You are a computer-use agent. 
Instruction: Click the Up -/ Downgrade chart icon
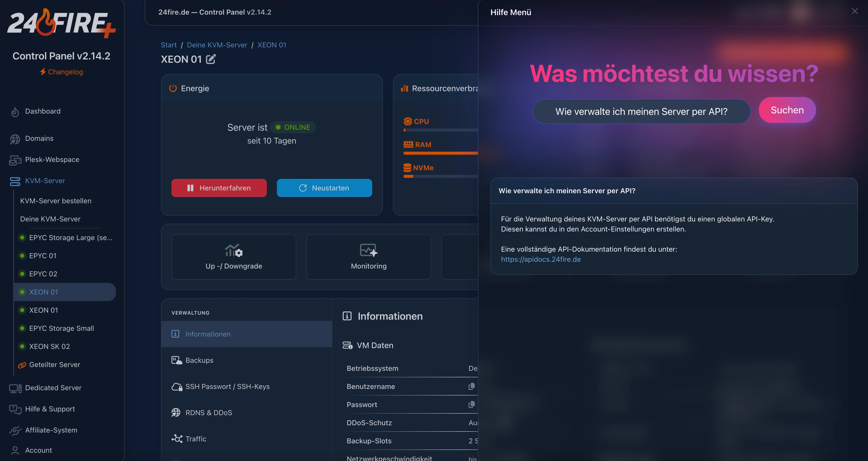[234, 250]
